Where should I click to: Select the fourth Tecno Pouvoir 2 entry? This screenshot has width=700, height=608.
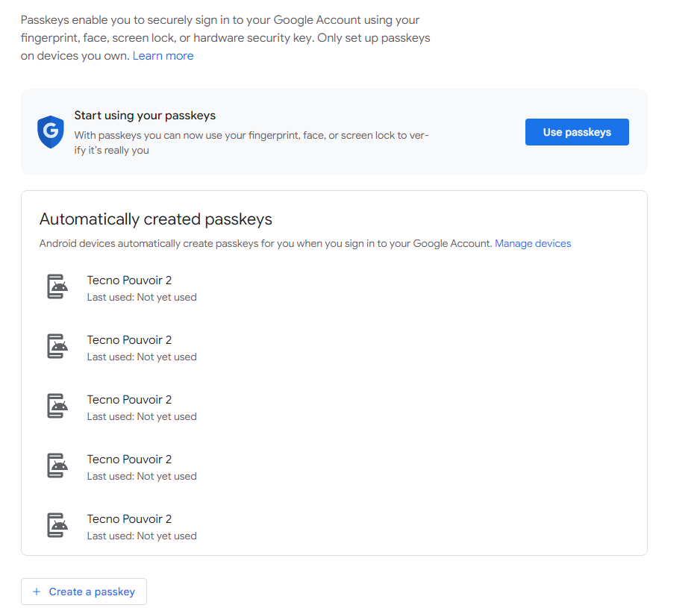(129, 459)
